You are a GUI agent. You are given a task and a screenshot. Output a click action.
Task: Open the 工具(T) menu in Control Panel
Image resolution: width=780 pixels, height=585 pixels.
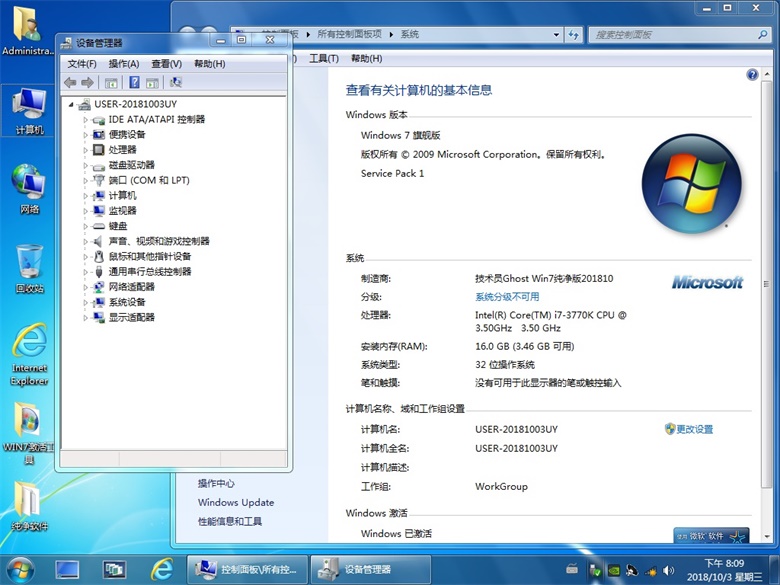pyautogui.click(x=323, y=59)
